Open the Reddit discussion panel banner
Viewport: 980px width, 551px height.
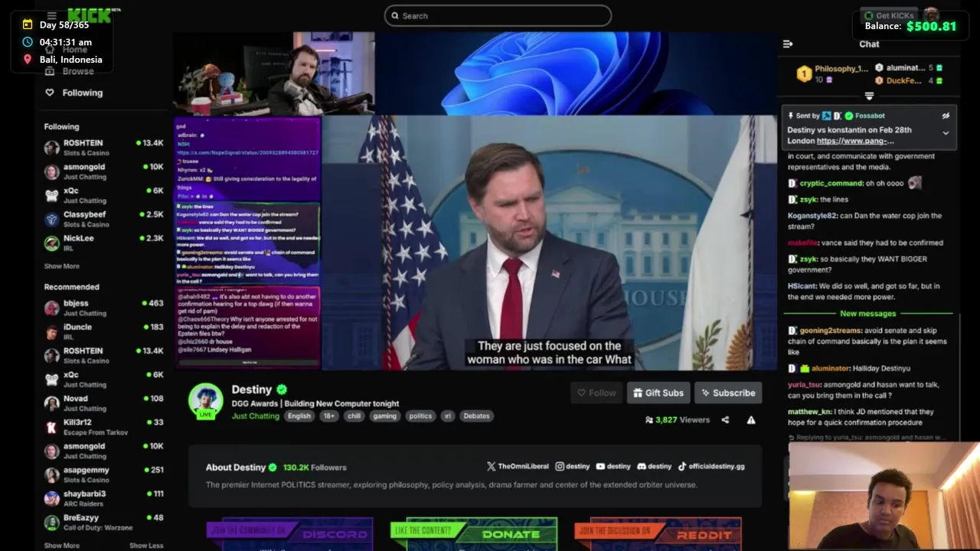coord(658,534)
